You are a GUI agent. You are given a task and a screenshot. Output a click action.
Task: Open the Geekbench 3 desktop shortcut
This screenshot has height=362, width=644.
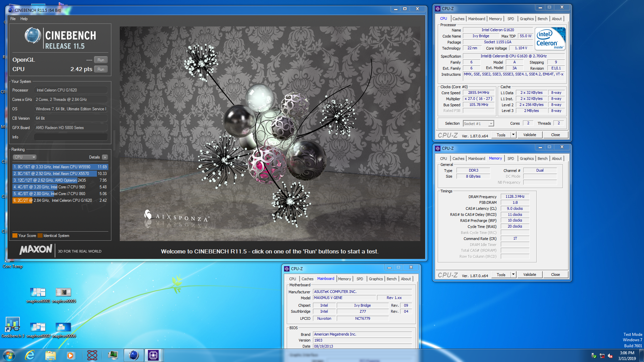coord(12,327)
